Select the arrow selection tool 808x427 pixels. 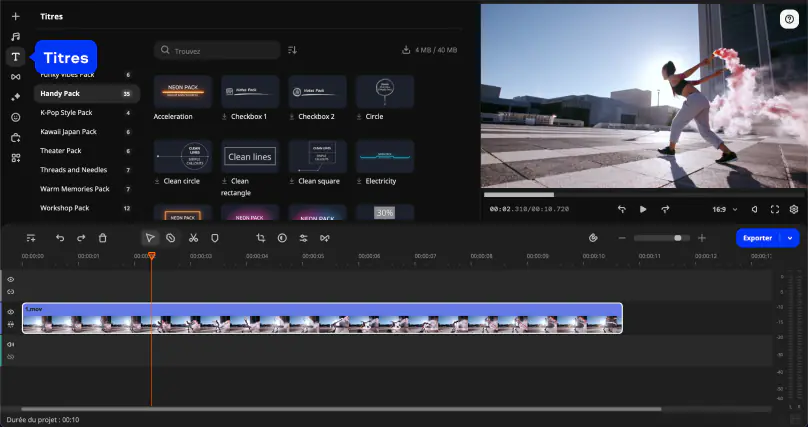pyautogui.click(x=150, y=238)
